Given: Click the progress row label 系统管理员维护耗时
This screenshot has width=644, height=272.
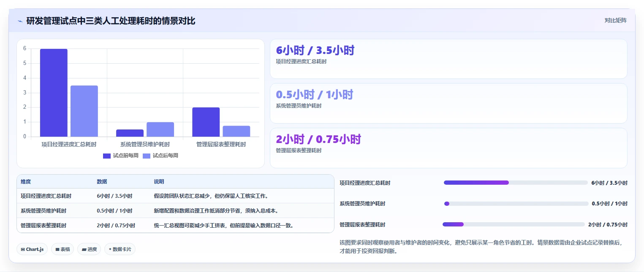Looking at the screenshot, I should coord(362,204).
